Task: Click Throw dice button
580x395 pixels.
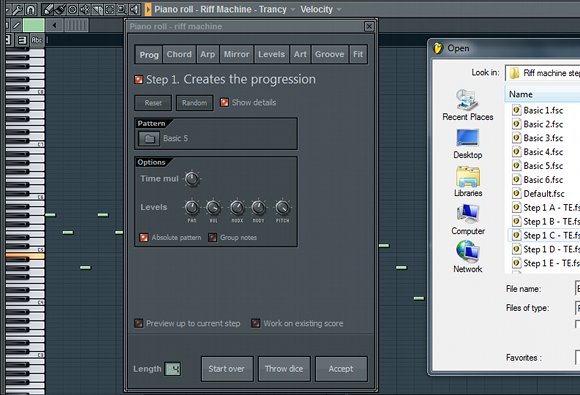Action: [284, 369]
